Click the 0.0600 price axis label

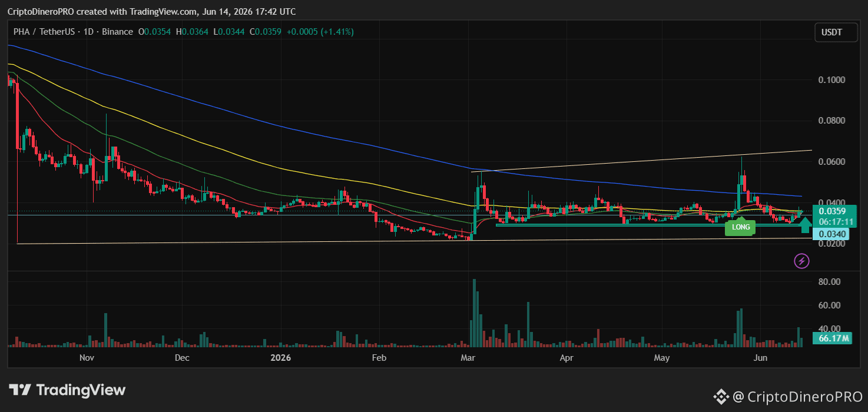point(833,162)
